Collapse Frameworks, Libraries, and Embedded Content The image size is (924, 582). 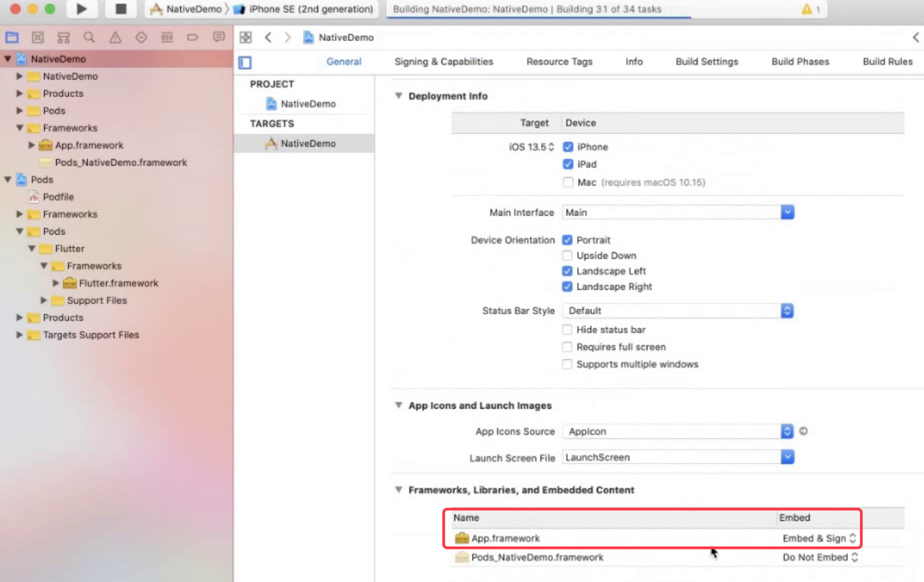398,490
